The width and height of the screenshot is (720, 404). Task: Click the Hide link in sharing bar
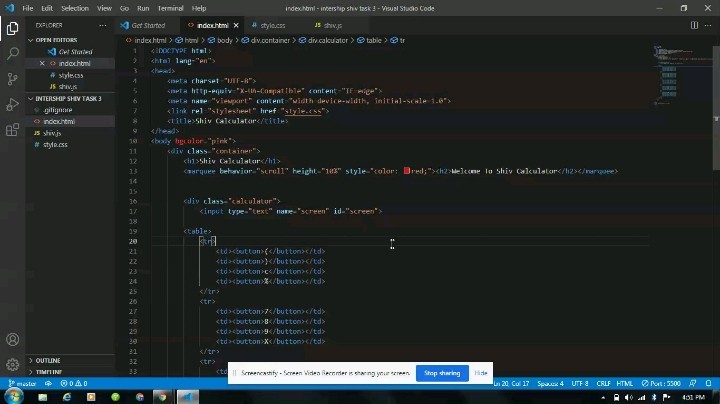[481, 373]
